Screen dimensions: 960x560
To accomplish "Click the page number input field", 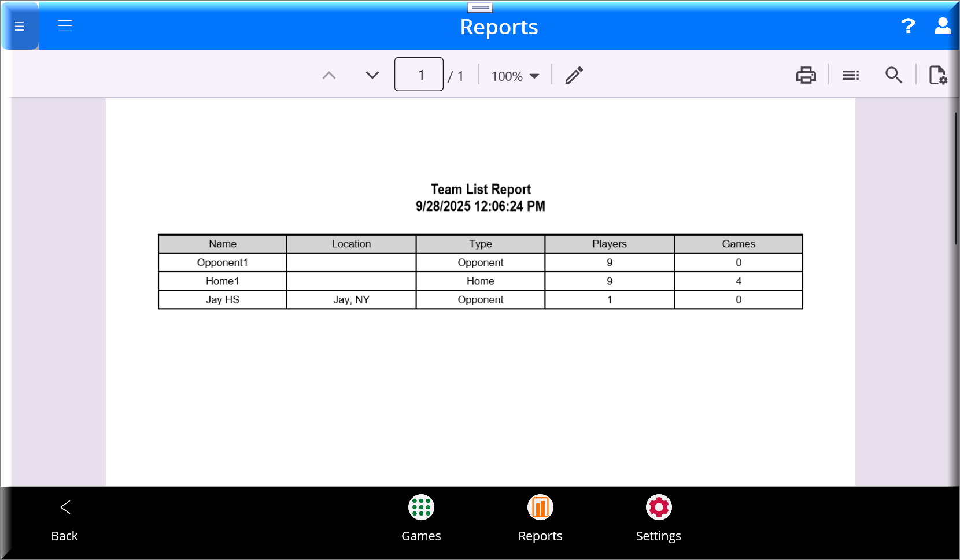I will click(x=419, y=75).
